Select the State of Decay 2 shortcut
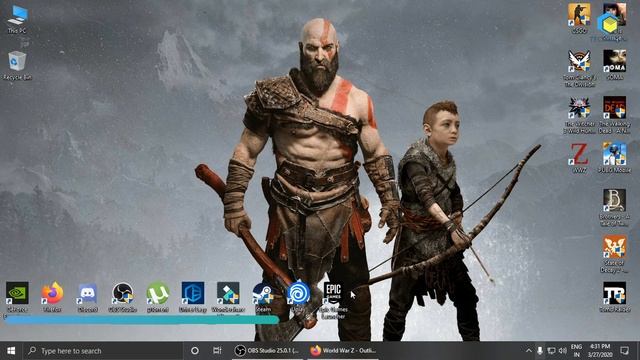The height and width of the screenshot is (360, 640). 614,254
